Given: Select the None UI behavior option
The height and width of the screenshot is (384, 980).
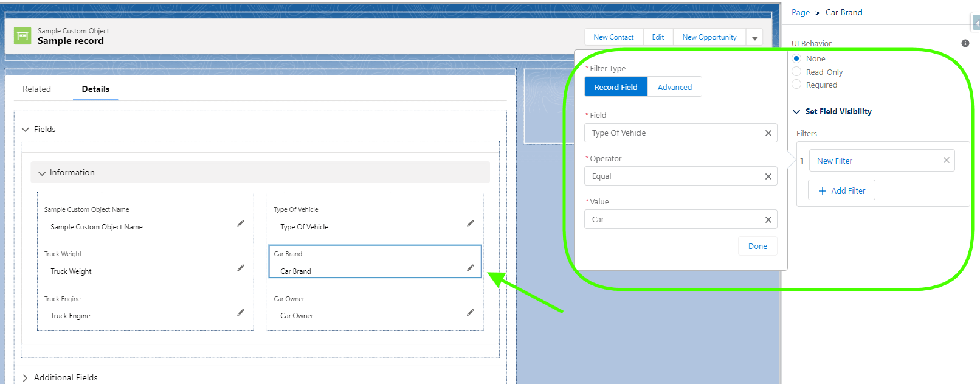Looking at the screenshot, I should 796,58.
